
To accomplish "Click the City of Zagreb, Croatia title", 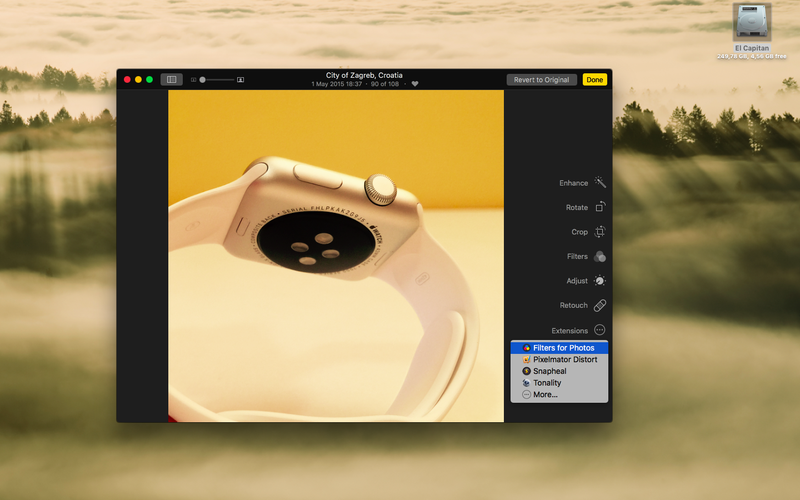I will pos(364,75).
